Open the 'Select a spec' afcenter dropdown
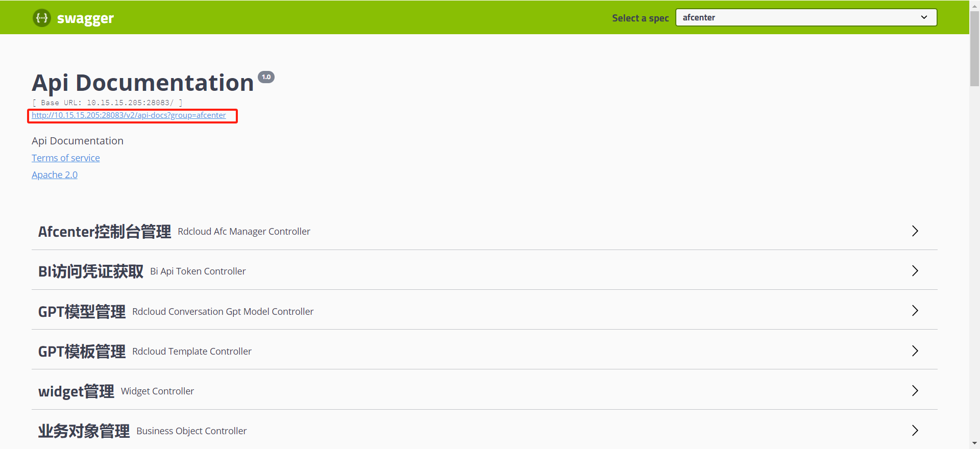The height and width of the screenshot is (449, 980). point(805,17)
